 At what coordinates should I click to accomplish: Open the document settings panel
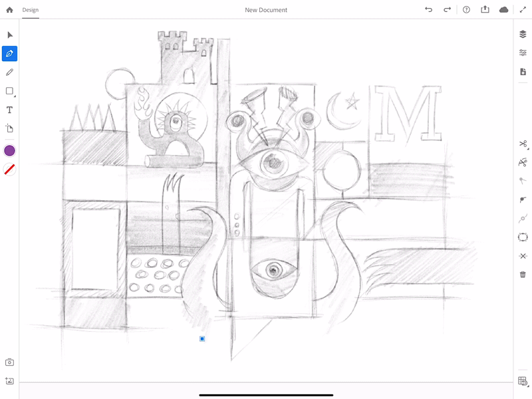pos(523,72)
